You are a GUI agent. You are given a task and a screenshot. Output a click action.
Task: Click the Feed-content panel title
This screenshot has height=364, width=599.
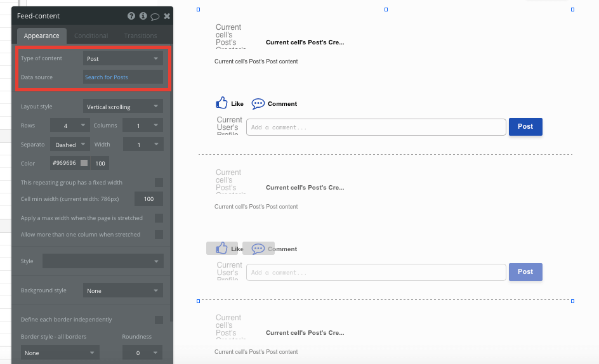tap(38, 16)
